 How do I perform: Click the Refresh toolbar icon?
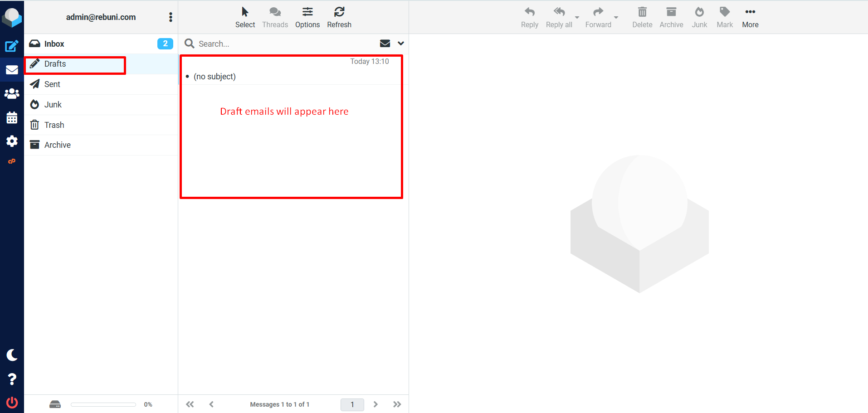tap(339, 17)
